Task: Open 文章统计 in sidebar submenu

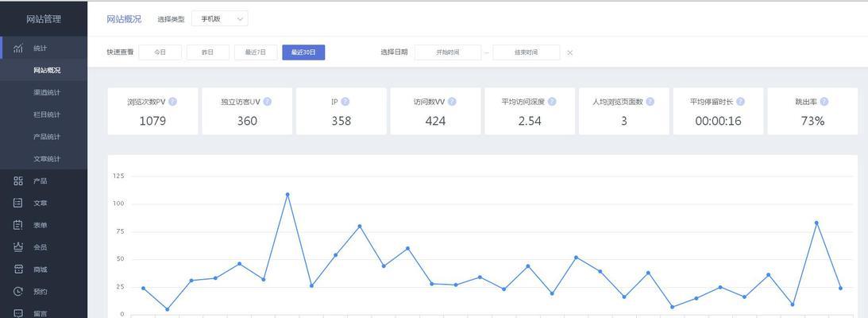Action: (44, 159)
